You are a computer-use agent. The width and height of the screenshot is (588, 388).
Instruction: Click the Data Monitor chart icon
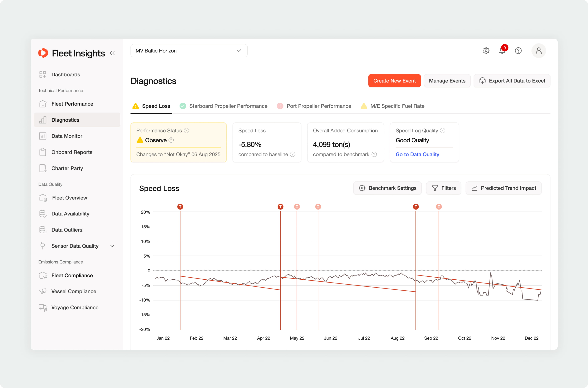tap(43, 136)
